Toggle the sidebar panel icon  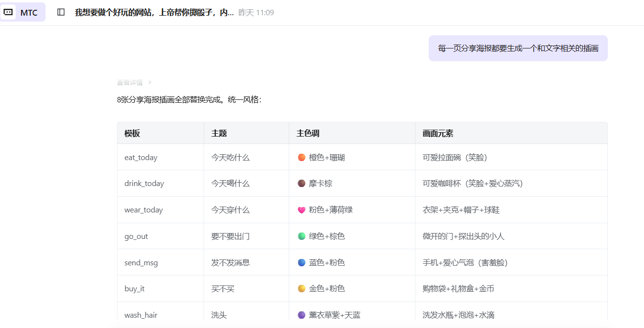pyautogui.click(x=61, y=12)
